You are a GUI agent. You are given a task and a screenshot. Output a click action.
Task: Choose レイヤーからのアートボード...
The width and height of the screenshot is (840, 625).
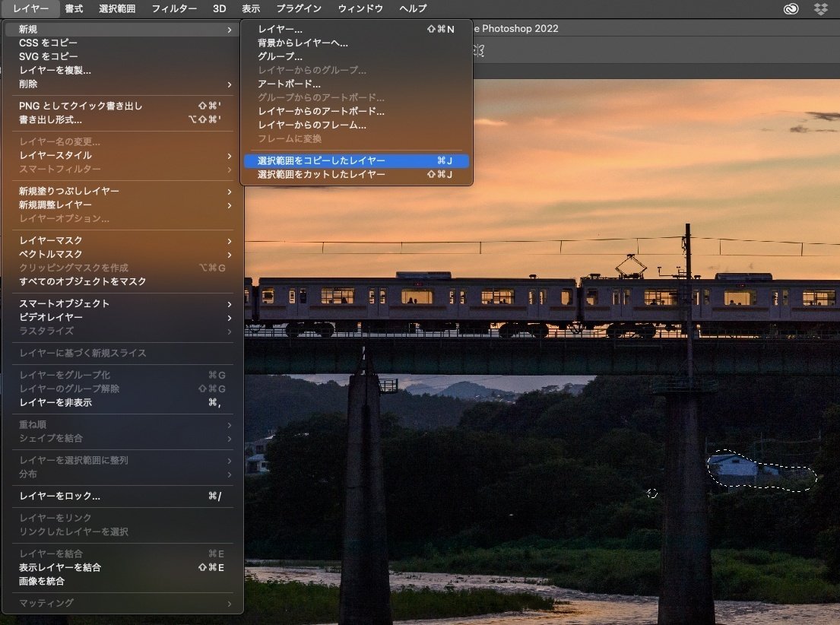click(x=357, y=112)
